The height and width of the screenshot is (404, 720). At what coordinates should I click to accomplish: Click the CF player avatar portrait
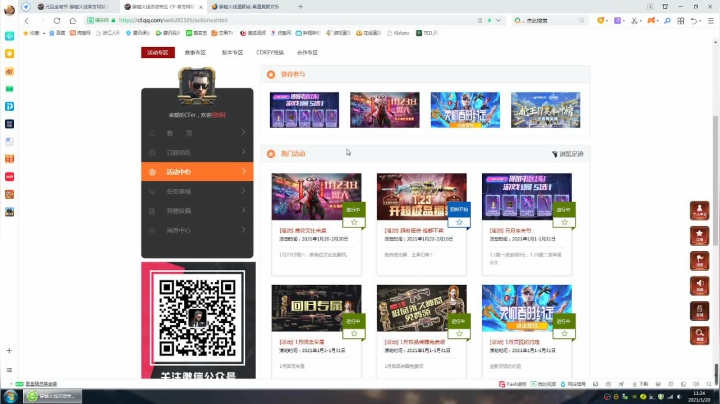coord(197,86)
